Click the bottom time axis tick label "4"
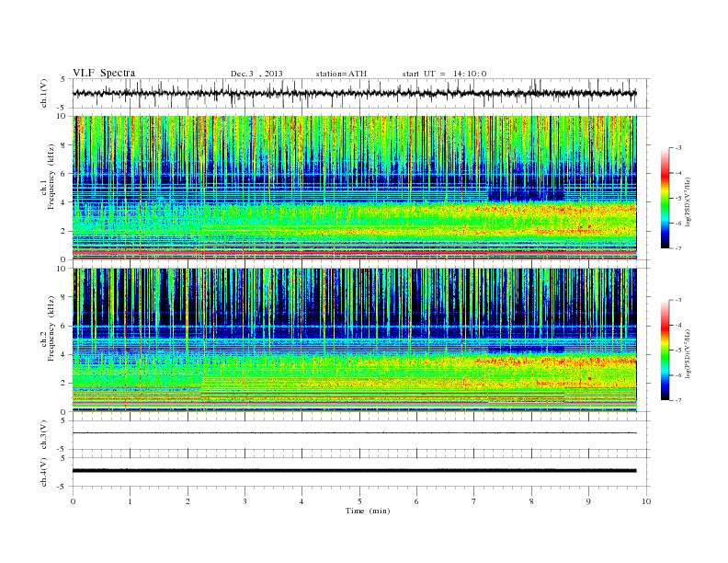This screenshot has width=728, height=563. pos(301,501)
